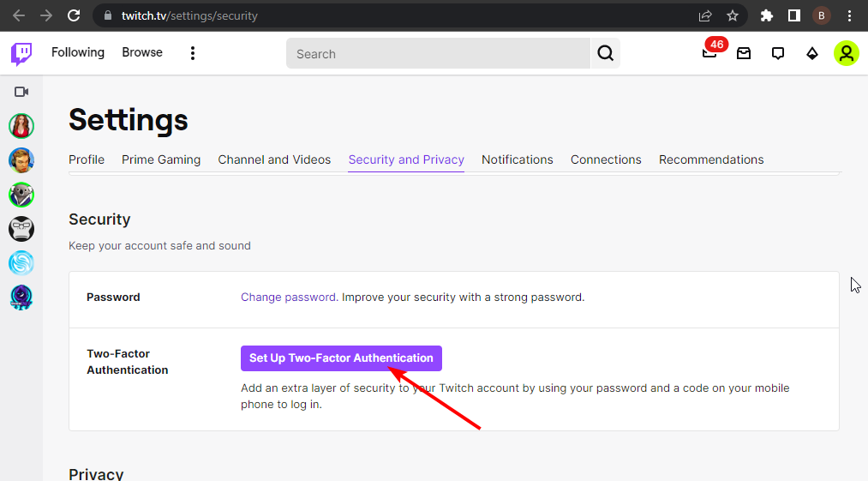Bookmark this page with the star icon
Screen dimensions: 868x481
click(733, 15)
